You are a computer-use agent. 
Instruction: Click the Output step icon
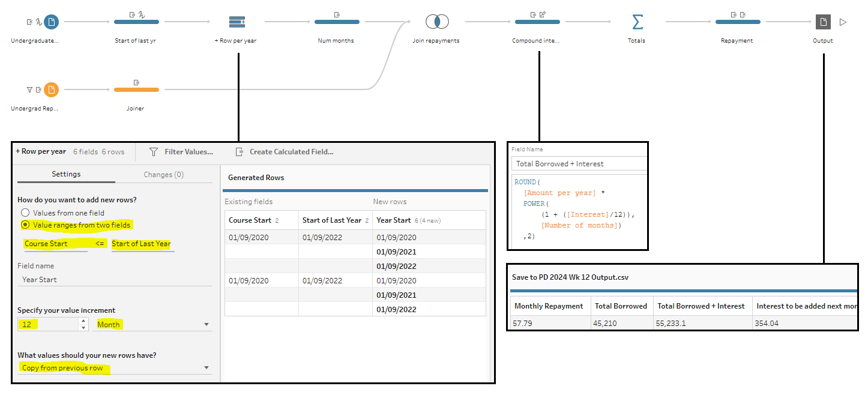pyautogui.click(x=823, y=22)
